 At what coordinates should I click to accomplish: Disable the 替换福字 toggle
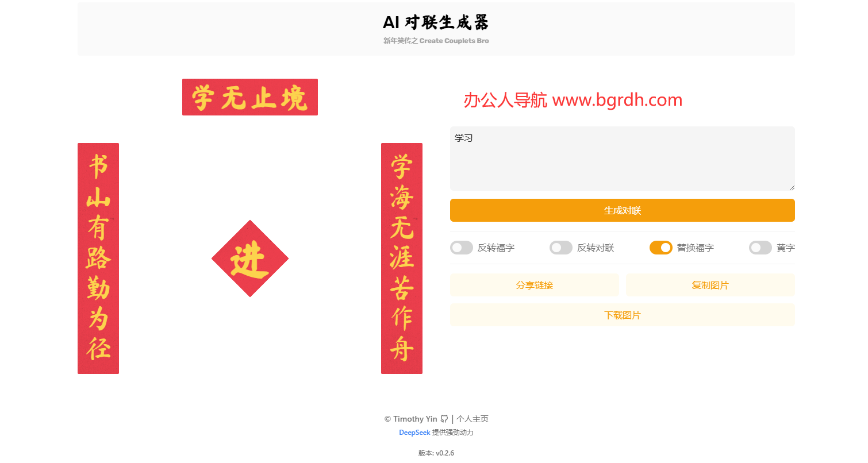tap(661, 248)
